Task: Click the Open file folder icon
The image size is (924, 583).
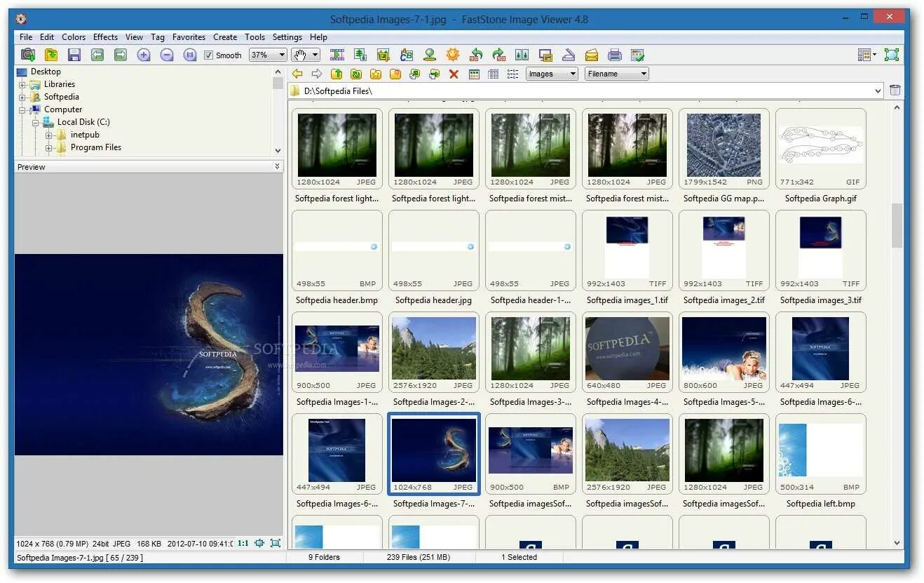Action: click(x=51, y=55)
